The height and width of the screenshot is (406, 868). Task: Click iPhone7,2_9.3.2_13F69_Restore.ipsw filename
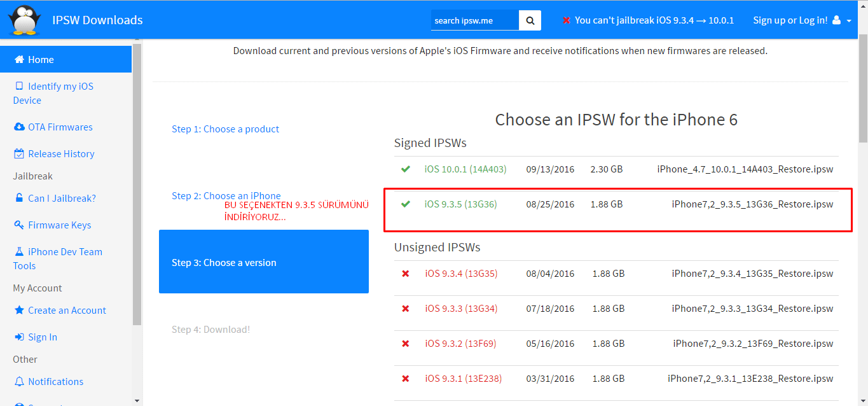pos(753,344)
